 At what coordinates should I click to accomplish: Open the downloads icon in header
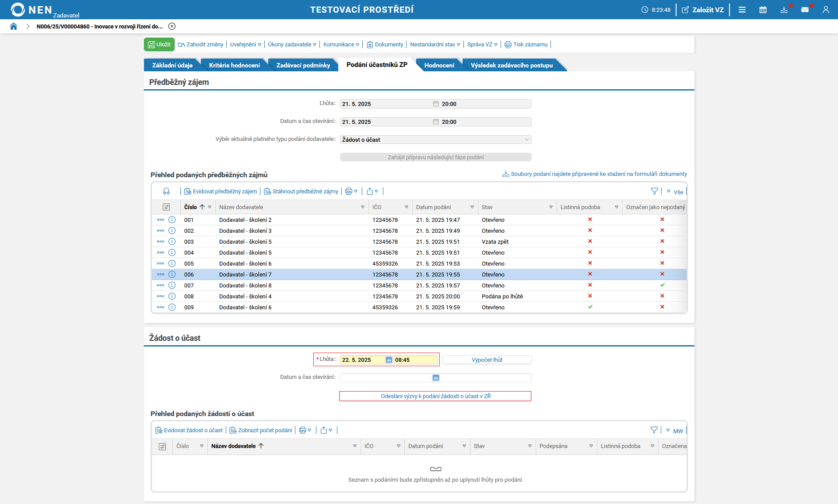click(x=784, y=10)
